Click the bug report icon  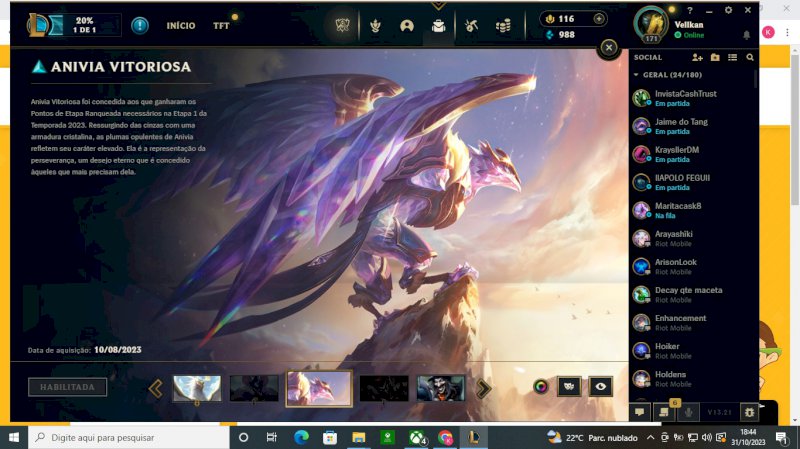pos(749,412)
